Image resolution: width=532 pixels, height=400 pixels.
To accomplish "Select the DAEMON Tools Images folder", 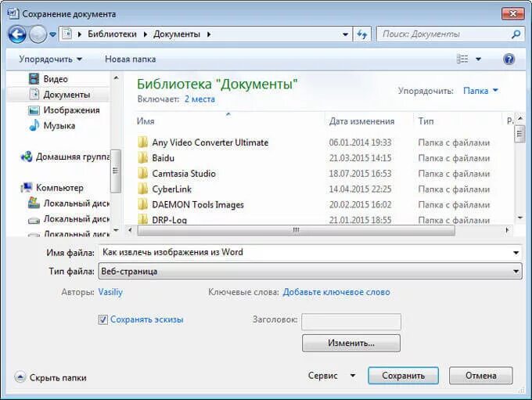I will click(x=198, y=205).
